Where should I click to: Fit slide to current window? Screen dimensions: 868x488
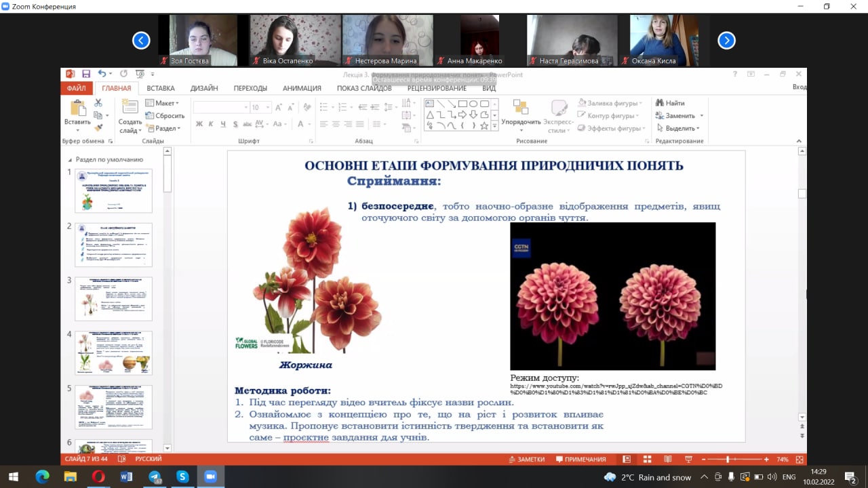[798, 459]
